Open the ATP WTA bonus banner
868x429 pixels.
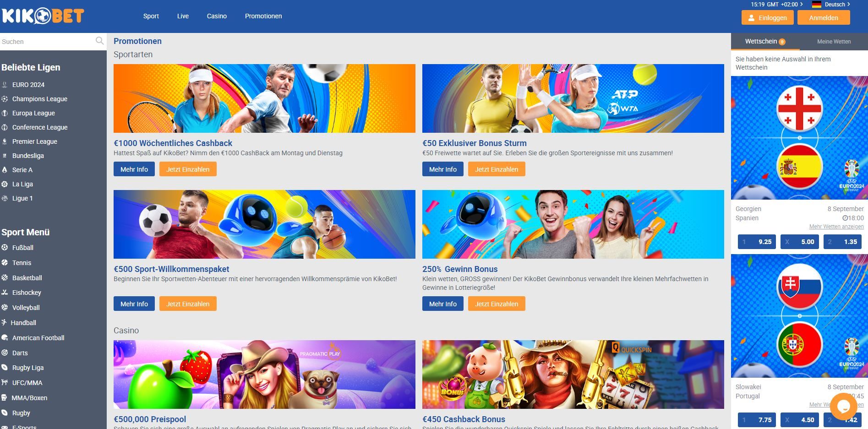(x=573, y=98)
